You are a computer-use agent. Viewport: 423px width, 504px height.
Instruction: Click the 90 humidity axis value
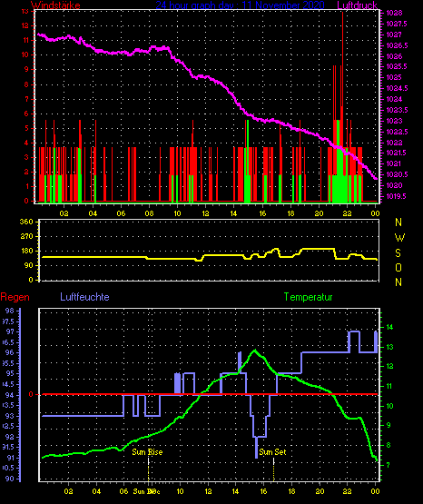point(10,479)
